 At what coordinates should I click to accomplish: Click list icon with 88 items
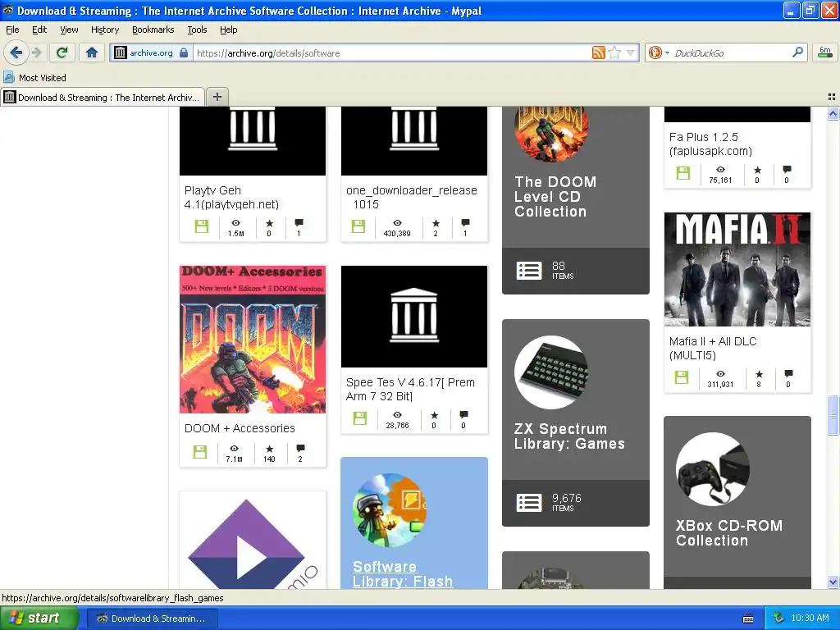[x=529, y=271]
